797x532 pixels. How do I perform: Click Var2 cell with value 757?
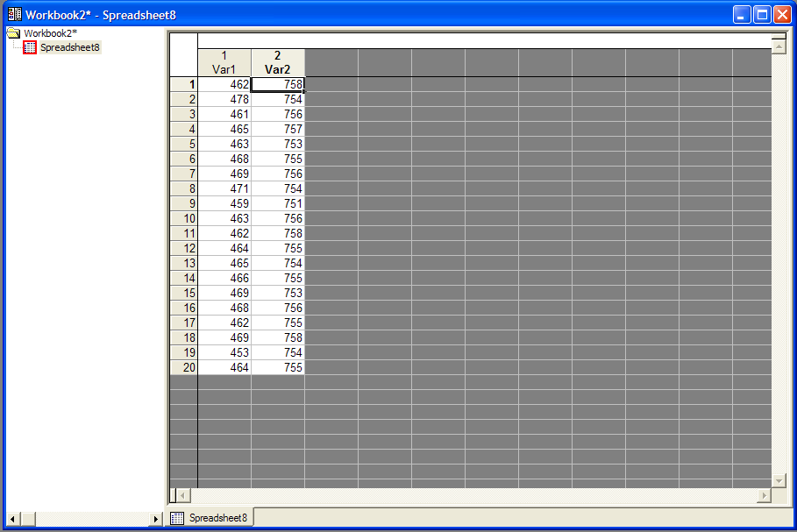click(x=278, y=129)
